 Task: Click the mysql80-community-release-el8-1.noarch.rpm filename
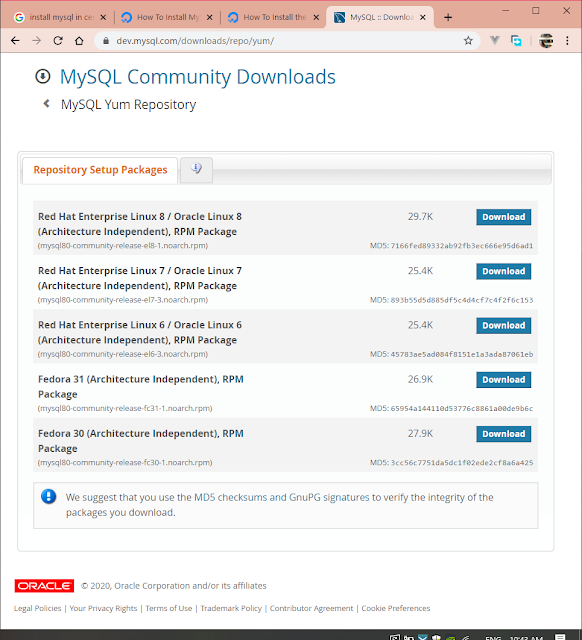point(123,246)
